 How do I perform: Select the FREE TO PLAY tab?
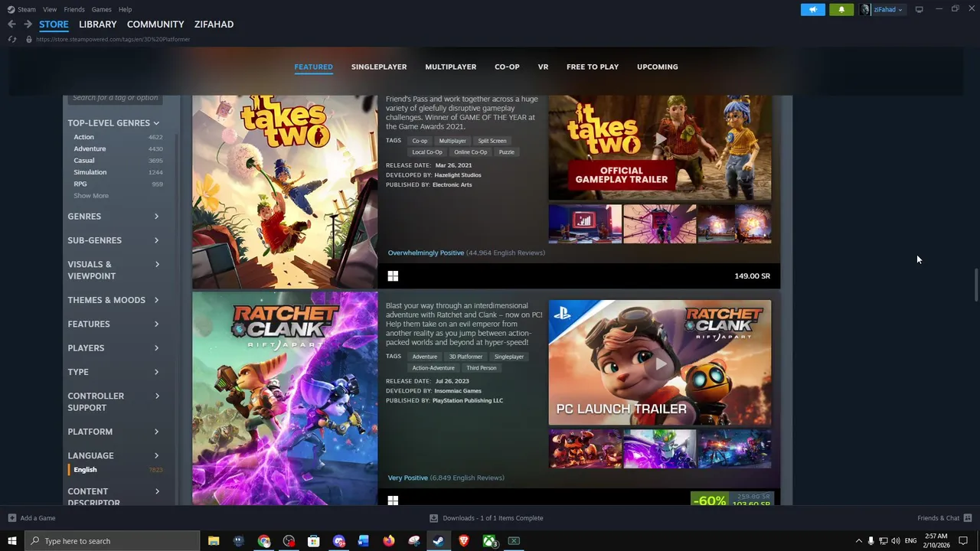click(x=593, y=67)
